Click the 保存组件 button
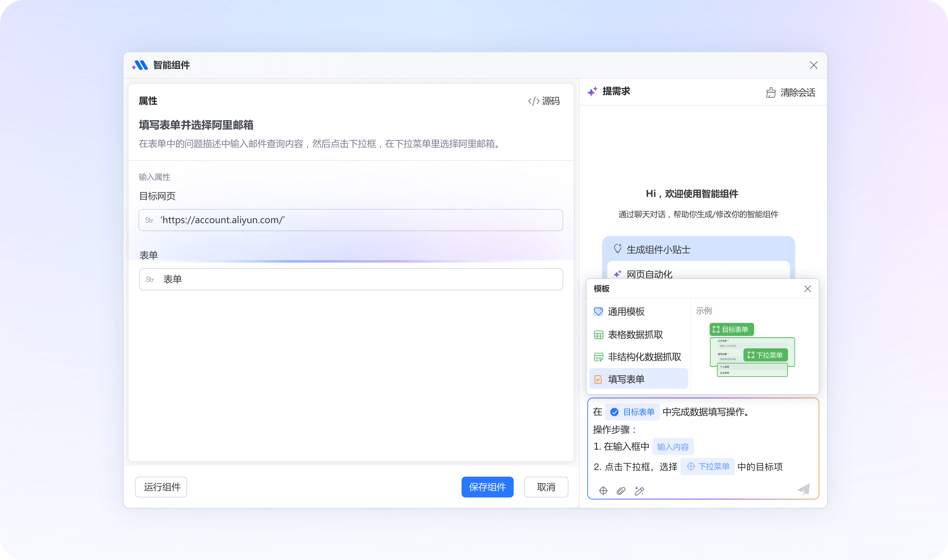Viewport: 948px width, 560px height. pos(487,487)
